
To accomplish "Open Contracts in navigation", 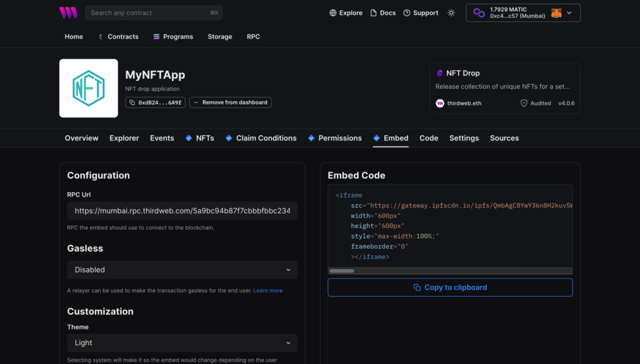I will (118, 37).
